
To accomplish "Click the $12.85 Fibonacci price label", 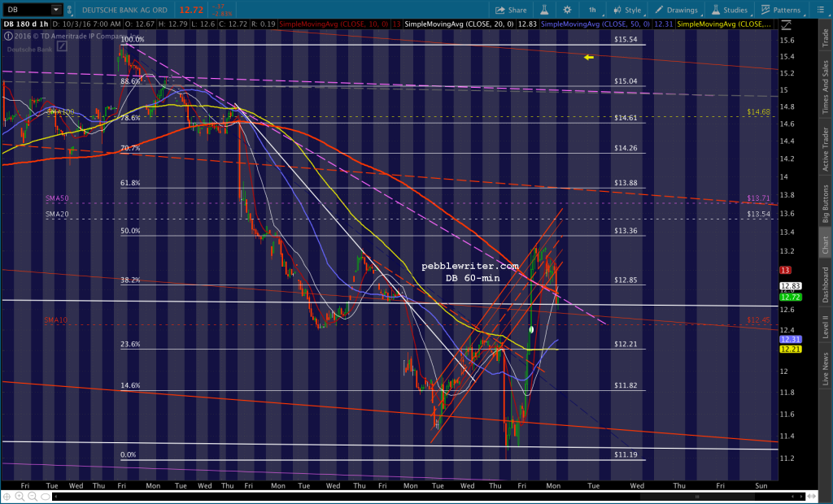I will pyautogui.click(x=626, y=280).
